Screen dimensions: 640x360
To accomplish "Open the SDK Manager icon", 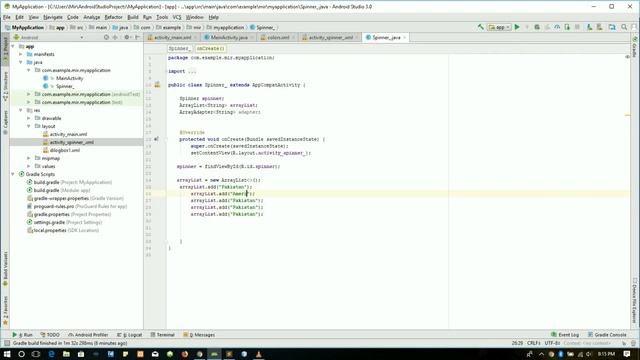I will click(599, 27).
